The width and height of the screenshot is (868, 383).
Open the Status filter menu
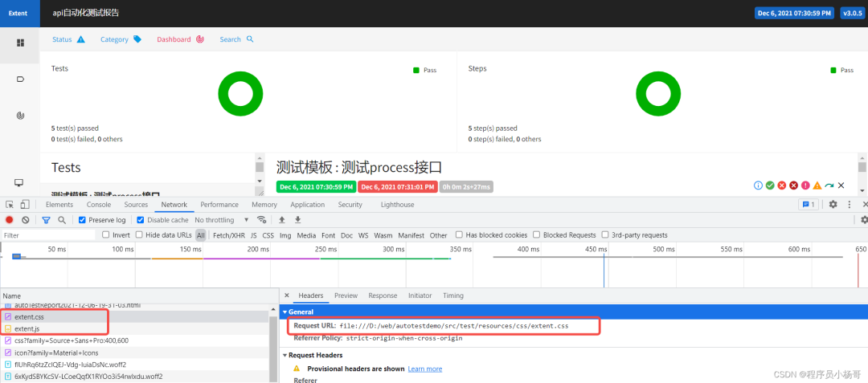click(68, 39)
